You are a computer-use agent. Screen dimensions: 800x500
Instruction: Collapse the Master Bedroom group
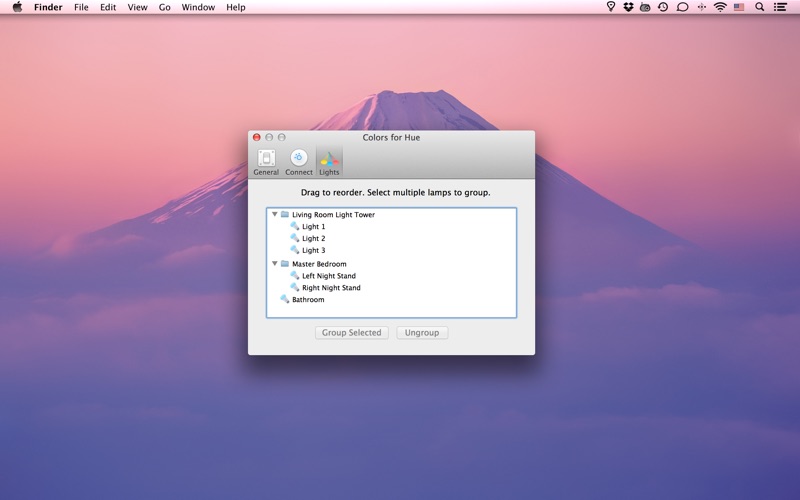coord(274,264)
